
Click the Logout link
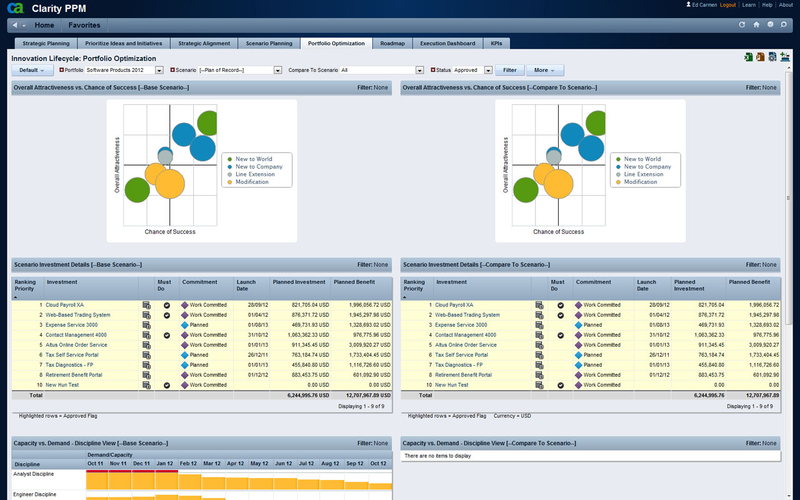(x=728, y=5)
